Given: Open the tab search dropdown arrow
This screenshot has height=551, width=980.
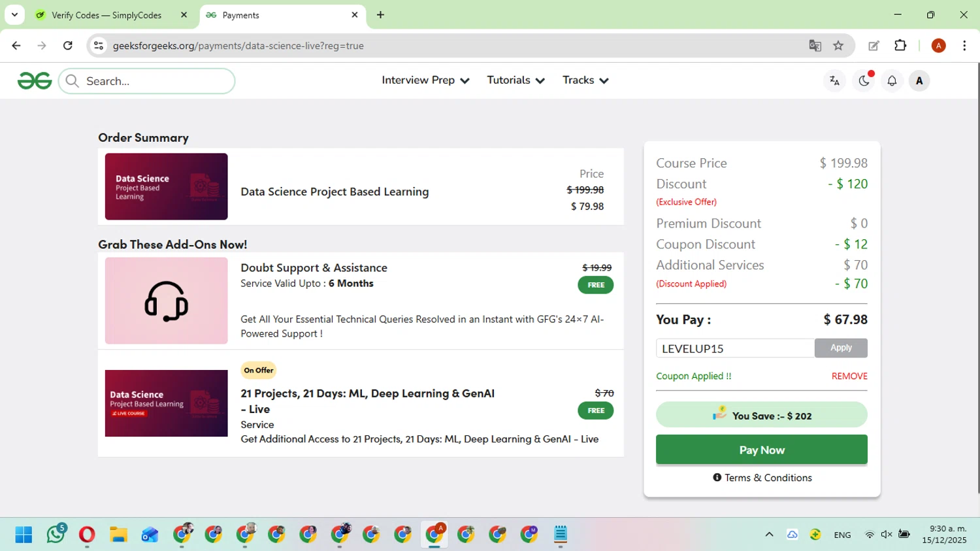Looking at the screenshot, I should pos(14,14).
